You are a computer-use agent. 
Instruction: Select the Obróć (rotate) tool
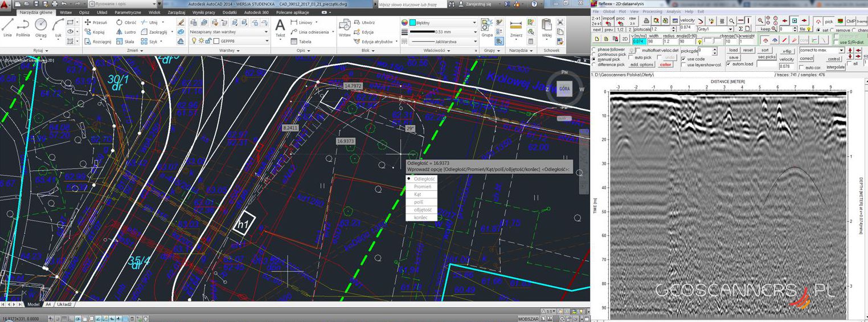(126, 22)
